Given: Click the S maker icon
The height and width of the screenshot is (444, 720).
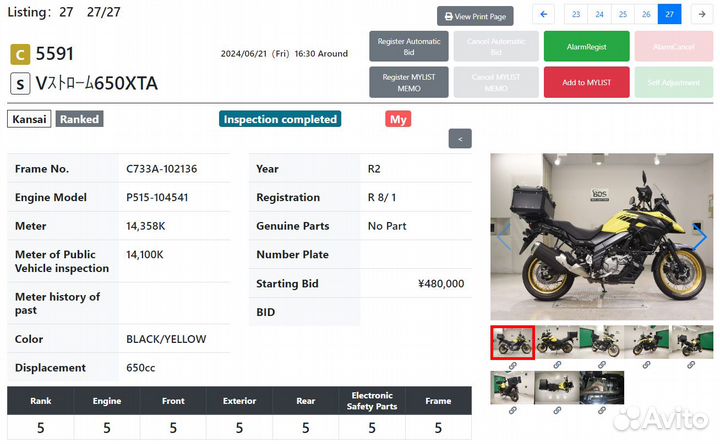Looking at the screenshot, I should (20, 84).
